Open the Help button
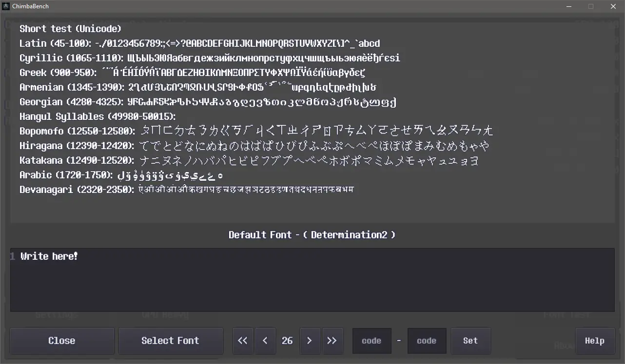This screenshot has width=625, height=364. tap(595, 341)
